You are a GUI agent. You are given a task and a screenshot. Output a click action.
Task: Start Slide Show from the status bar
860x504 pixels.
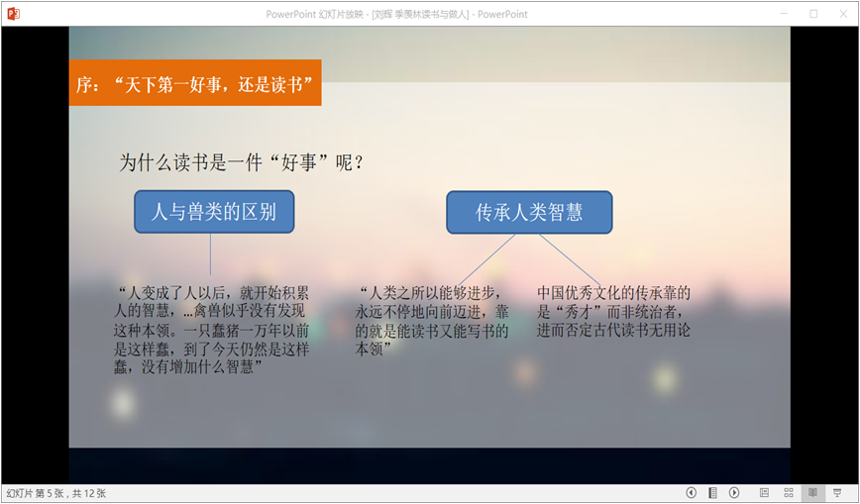tap(837, 492)
